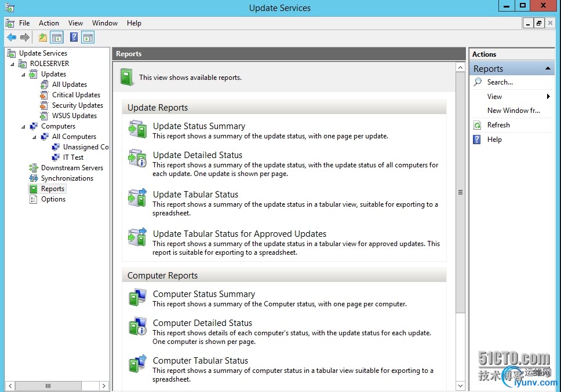Open the Computer Detailed Status report
This screenshot has height=392, width=561.
point(202,323)
